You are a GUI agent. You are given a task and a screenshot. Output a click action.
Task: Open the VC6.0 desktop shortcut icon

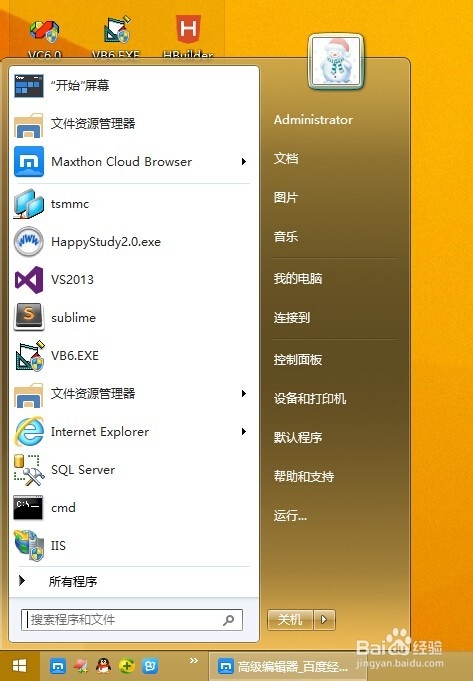tap(44, 32)
